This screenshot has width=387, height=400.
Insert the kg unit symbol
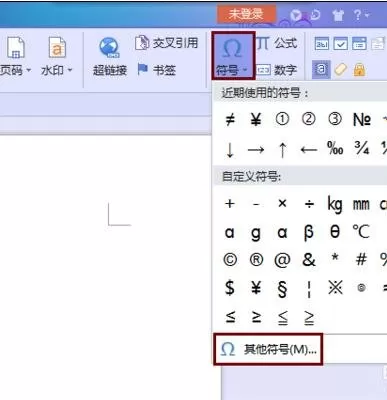point(335,204)
